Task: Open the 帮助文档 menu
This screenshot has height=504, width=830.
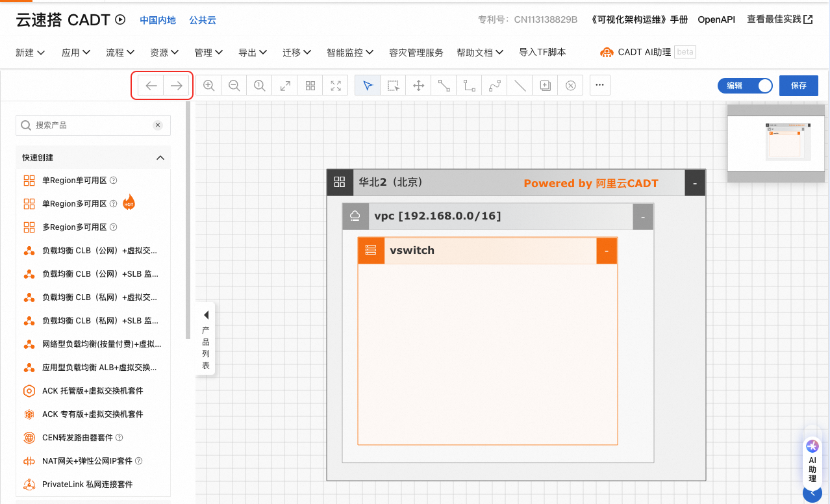Action: tap(480, 53)
